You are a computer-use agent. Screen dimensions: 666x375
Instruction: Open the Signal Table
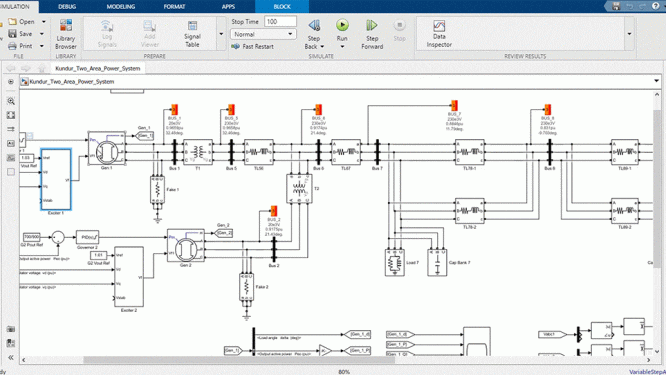coord(192,34)
